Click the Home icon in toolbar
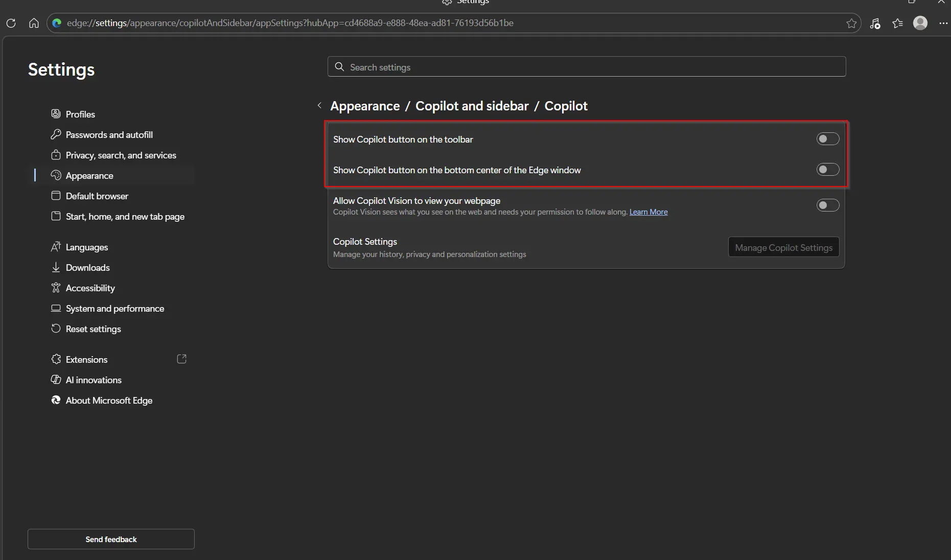 coord(34,23)
